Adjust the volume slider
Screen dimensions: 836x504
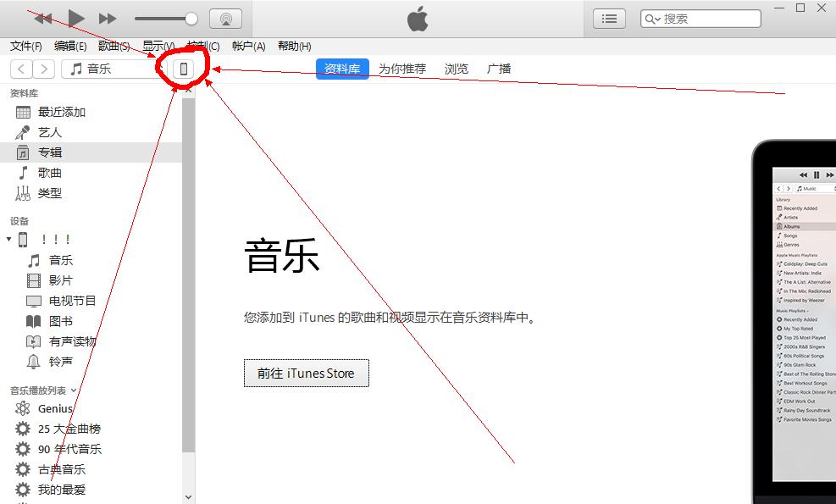[166, 17]
